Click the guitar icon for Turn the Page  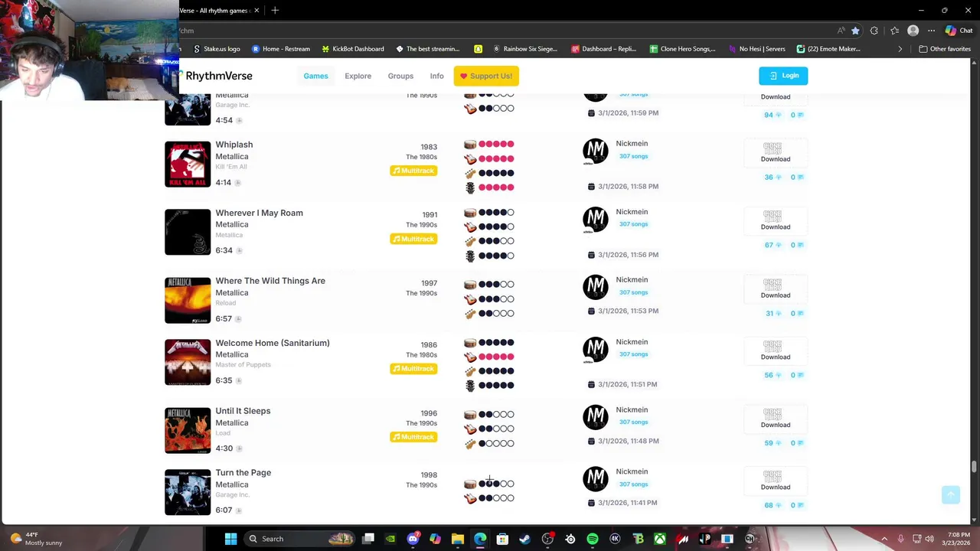pyautogui.click(x=470, y=498)
